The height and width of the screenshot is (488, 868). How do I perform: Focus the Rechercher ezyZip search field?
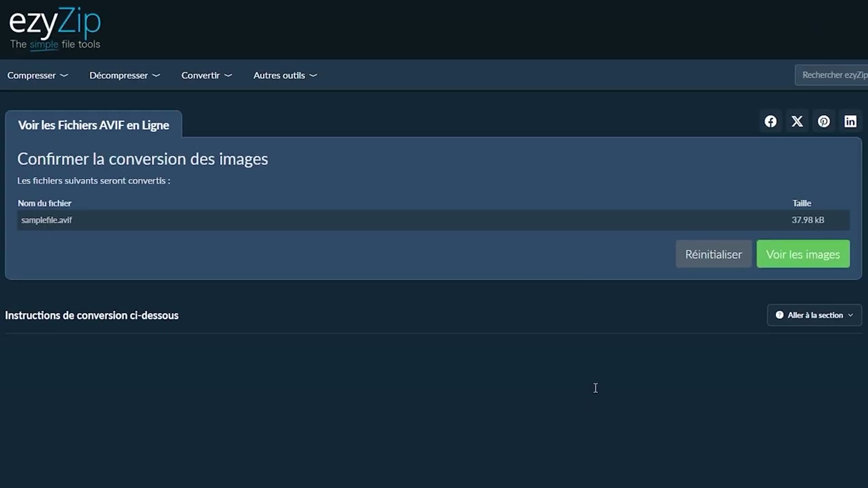[832, 75]
